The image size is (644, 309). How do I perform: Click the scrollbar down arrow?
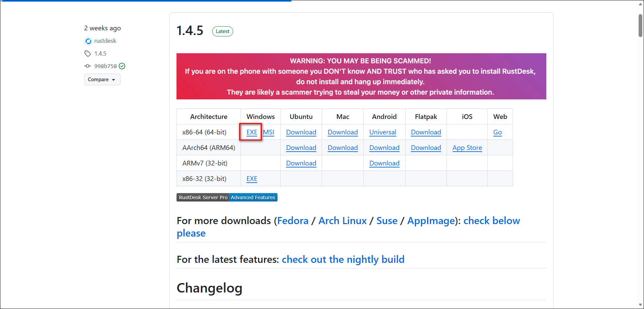[x=640, y=305]
